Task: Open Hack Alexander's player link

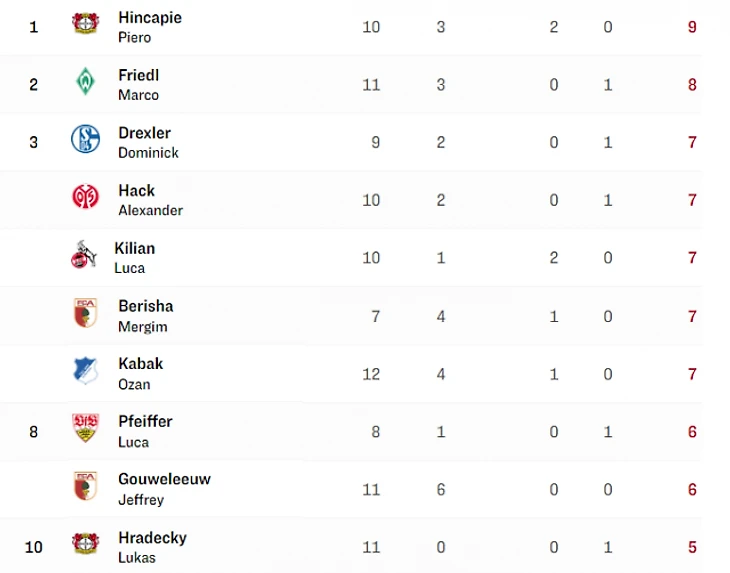Action: (150, 200)
